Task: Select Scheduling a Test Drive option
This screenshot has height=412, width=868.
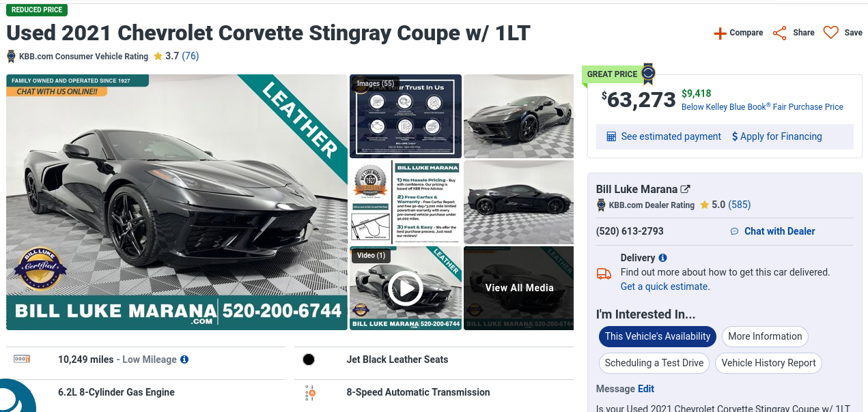Action: tap(654, 363)
